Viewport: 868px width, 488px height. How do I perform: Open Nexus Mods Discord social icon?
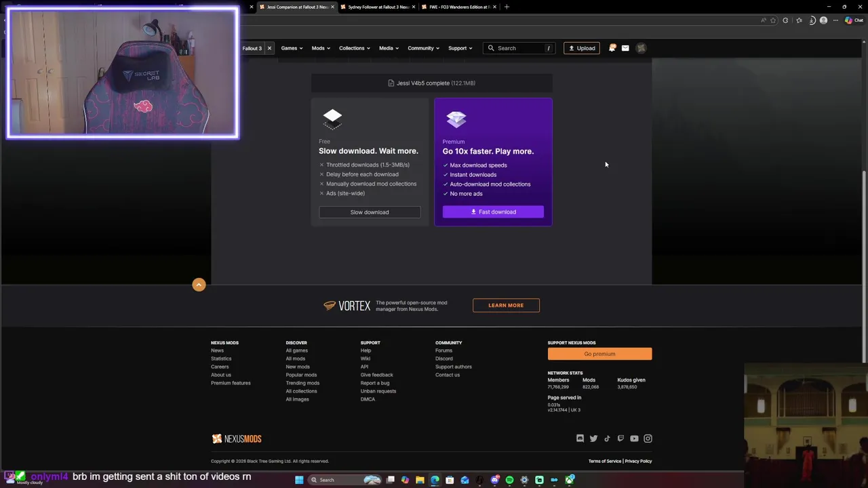(580, 439)
